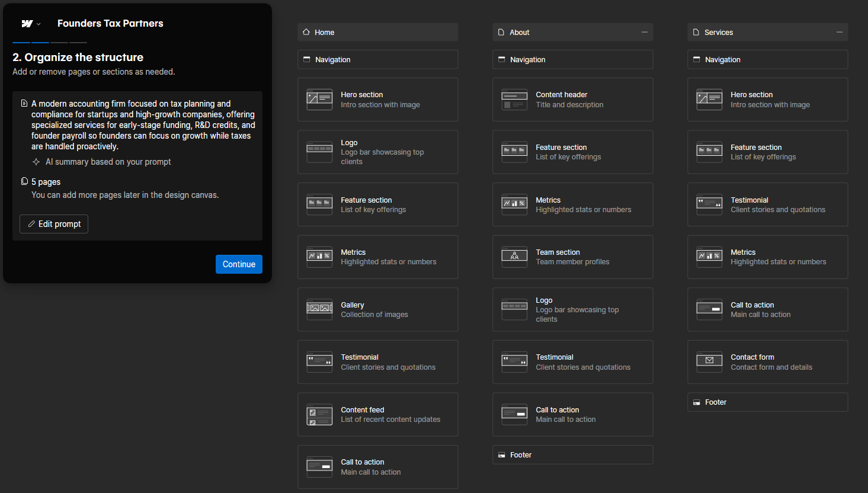Click the 'Title and description' text in About

569,105
